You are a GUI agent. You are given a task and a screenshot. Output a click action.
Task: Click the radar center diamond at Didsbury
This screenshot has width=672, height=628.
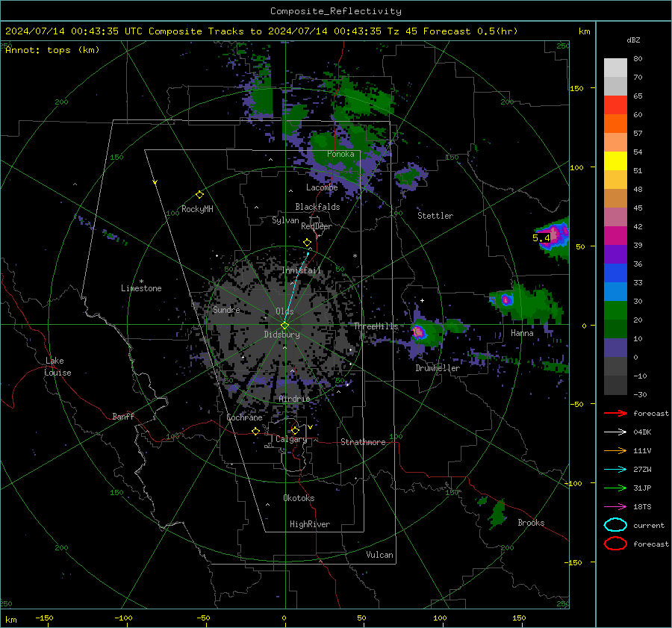click(284, 325)
